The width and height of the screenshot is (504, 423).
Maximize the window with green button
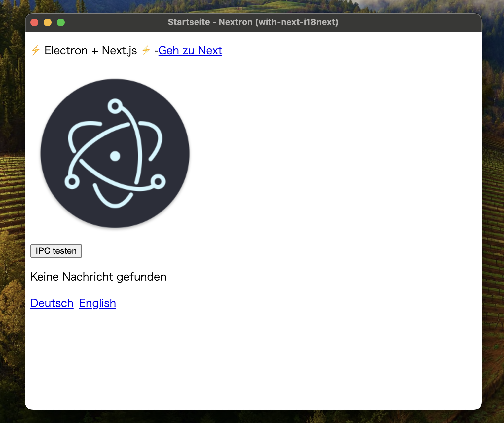click(61, 22)
